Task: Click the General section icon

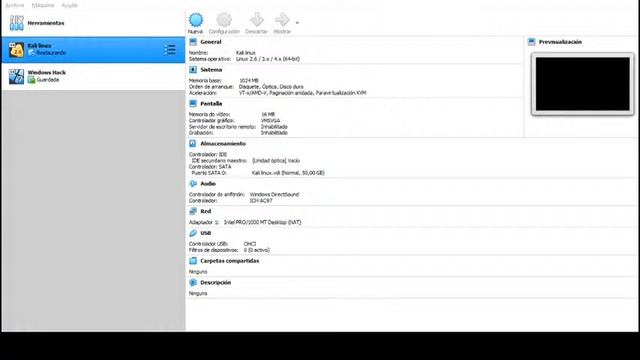Action: (193, 42)
